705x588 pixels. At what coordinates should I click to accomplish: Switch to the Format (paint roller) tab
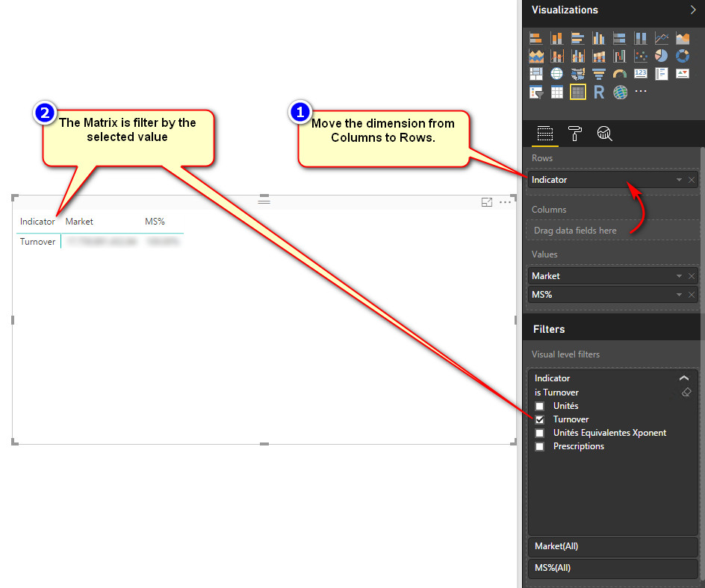pyautogui.click(x=574, y=134)
